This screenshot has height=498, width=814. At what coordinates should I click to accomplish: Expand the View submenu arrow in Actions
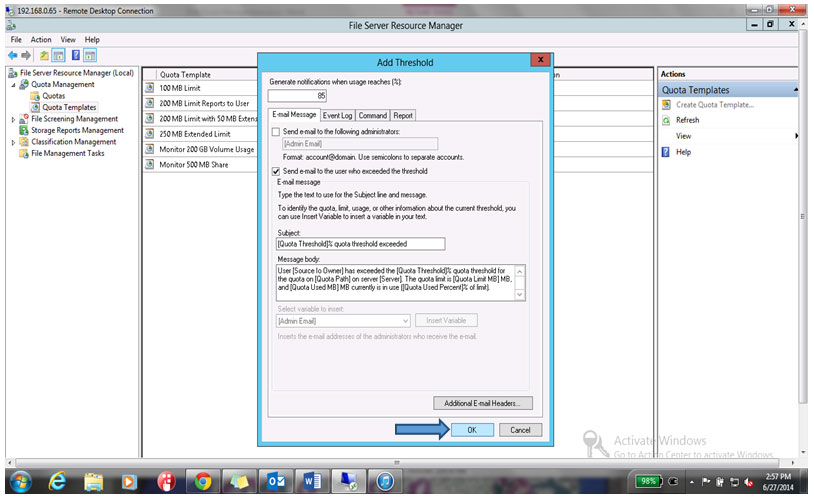[x=796, y=136]
